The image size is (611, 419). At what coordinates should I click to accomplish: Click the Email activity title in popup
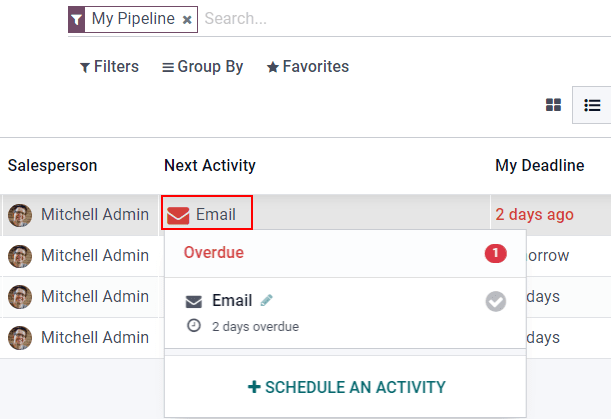(x=232, y=301)
